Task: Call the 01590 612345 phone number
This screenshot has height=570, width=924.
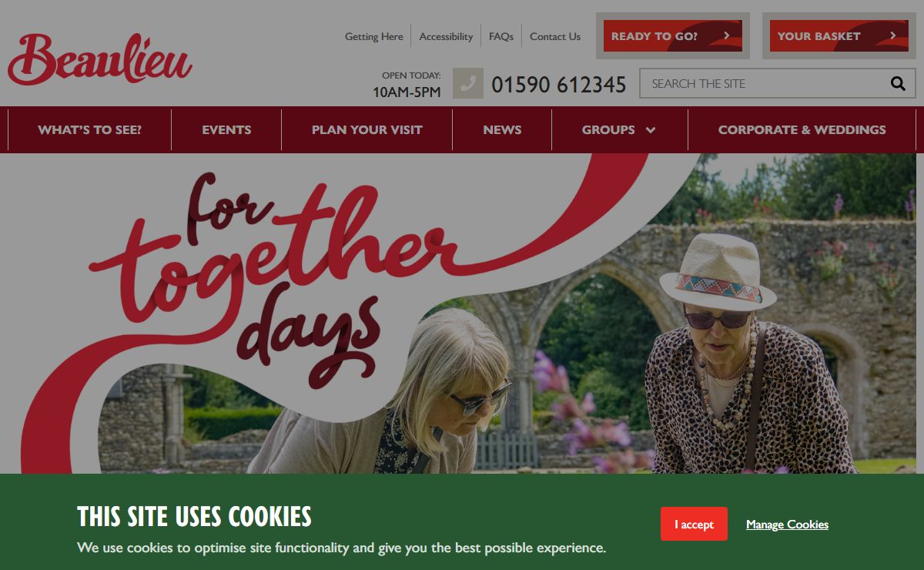Action: click(558, 84)
